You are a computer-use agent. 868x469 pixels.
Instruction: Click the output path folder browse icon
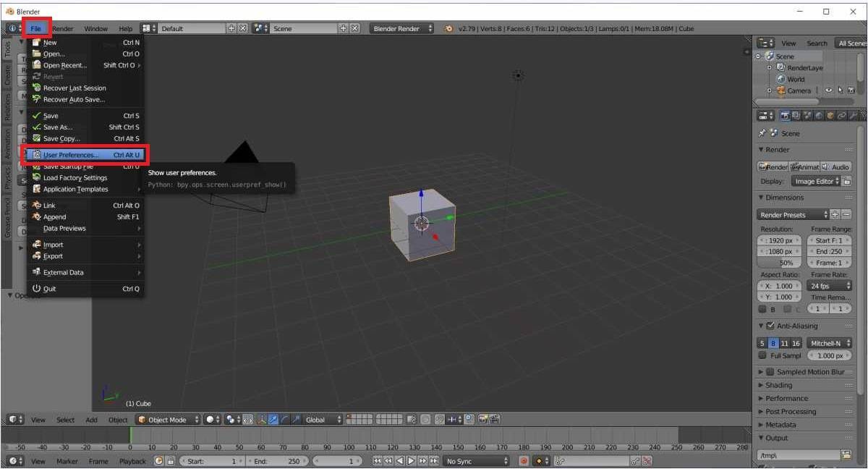coord(846,455)
